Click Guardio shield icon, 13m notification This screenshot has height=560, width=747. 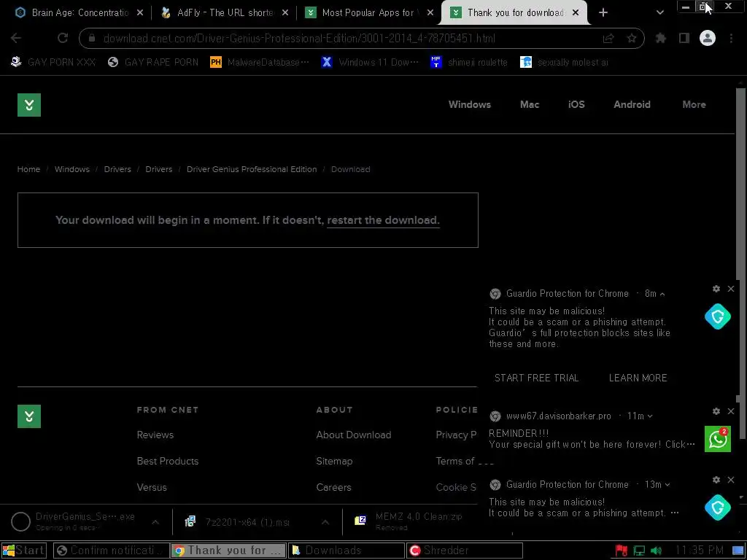(x=718, y=507)
